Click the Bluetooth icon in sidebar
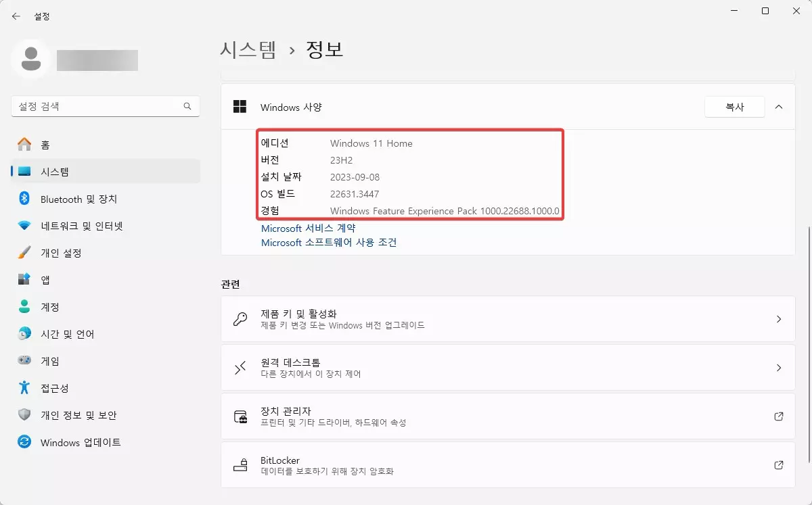812x505 pixels. point(24,199)
